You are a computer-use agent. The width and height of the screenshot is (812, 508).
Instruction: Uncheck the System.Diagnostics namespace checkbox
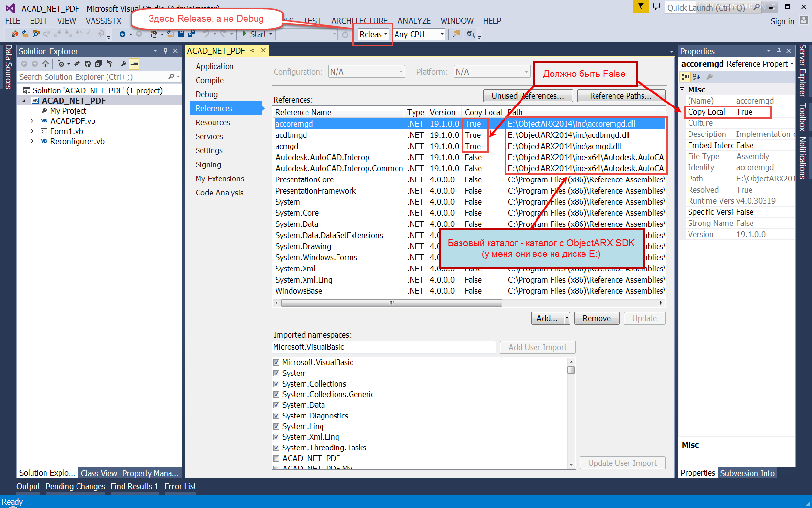click(x=276, y=416)
